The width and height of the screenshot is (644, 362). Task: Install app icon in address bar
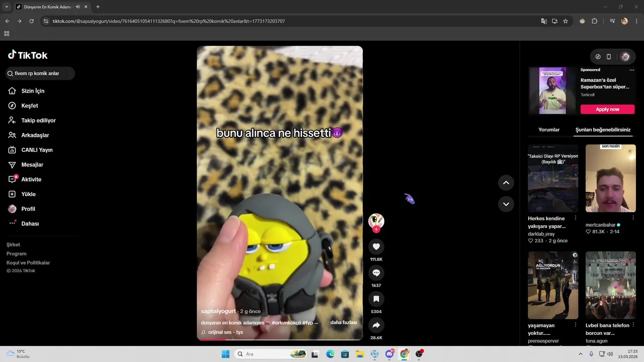[x=554, y=21]
